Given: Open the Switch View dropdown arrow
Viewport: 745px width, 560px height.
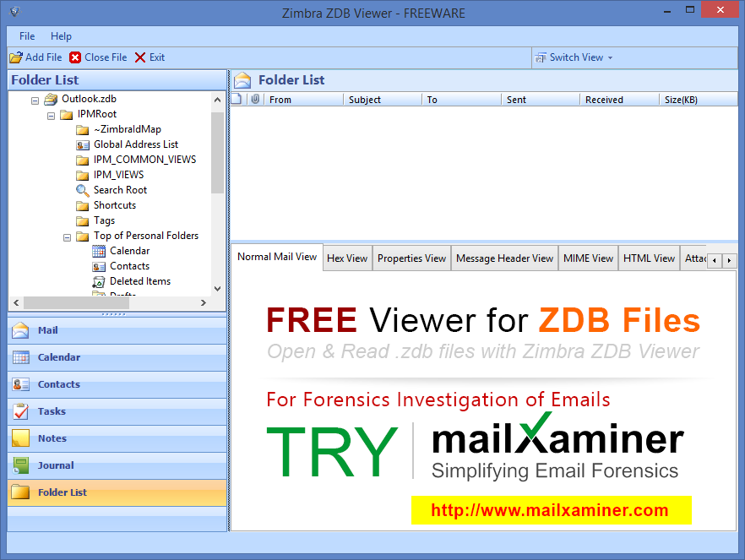Looking at the screenshot, I should coord(610,58).
